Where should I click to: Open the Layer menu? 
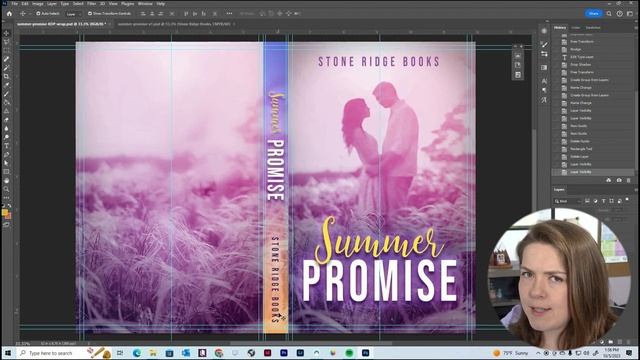coord(52,4)
